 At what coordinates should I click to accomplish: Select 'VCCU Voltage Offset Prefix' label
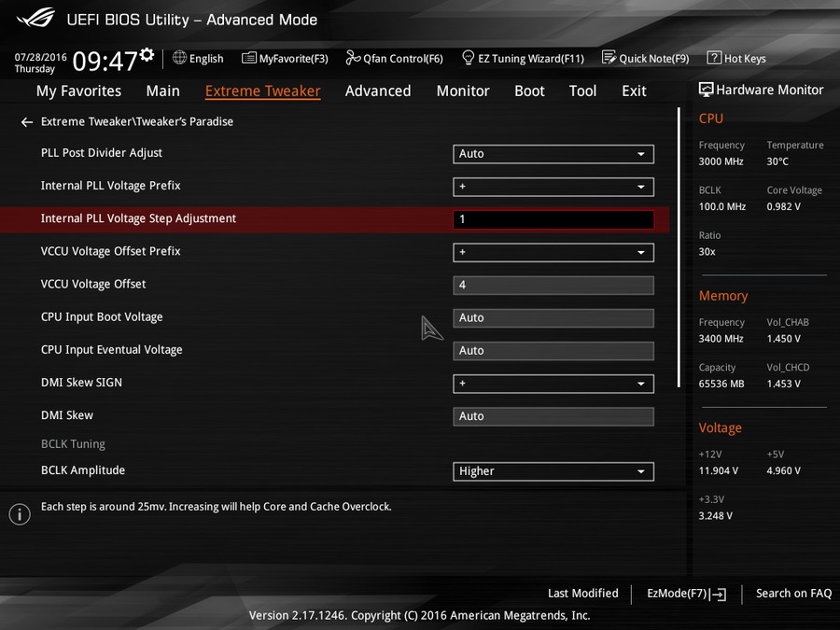pos(110,251)
